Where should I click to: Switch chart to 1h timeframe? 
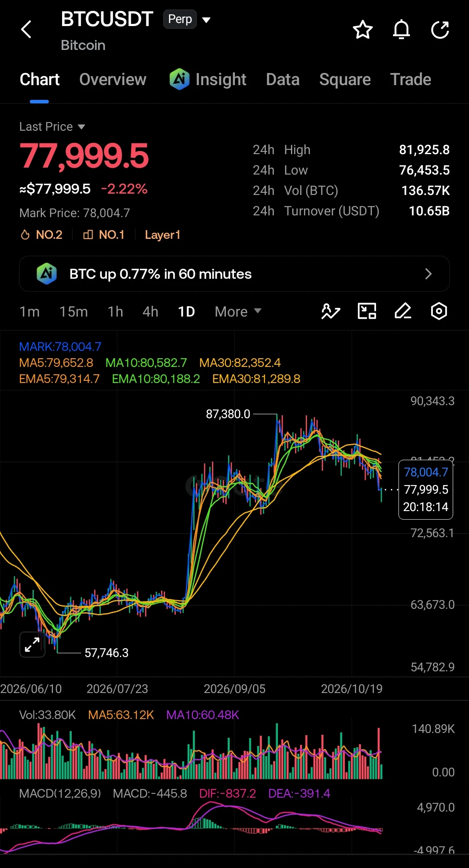pyautogui.click(x=116, y=312)
